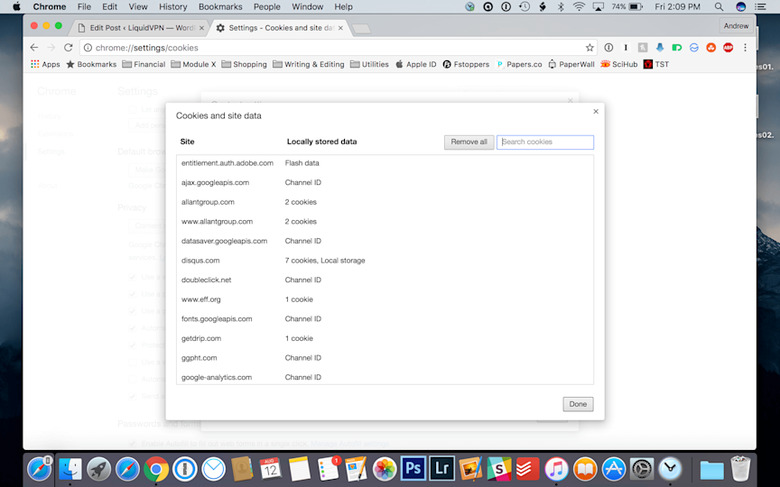The width and height of the screenshot is (780, 487).
Task: Expand the Utilities bookmarks folder
Action: 370,64
